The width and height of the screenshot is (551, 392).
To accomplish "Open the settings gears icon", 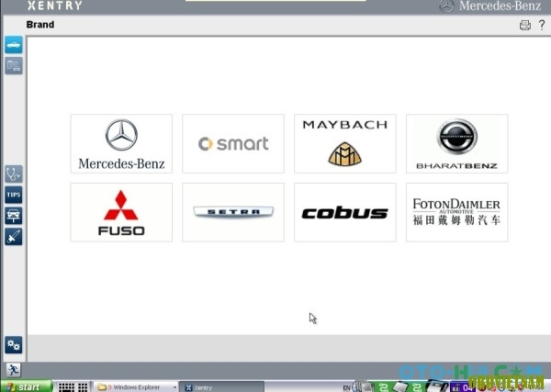I will [14, 344].
